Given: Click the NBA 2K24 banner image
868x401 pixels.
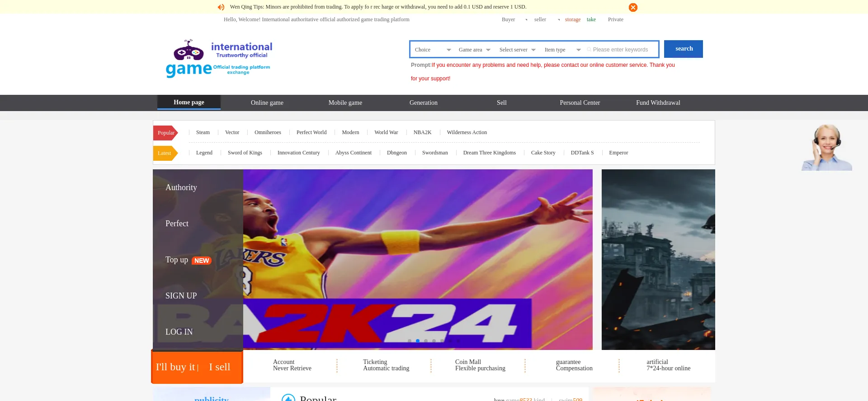Looking at the screenshot, I should (418, 260).
